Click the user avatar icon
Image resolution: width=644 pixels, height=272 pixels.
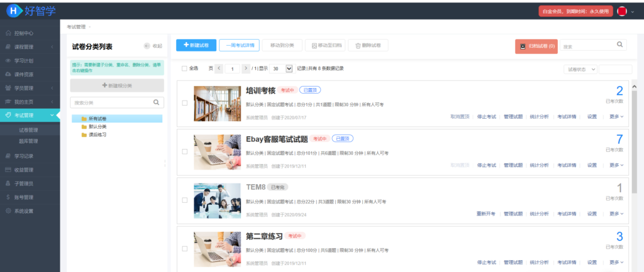tap(622, 11)
